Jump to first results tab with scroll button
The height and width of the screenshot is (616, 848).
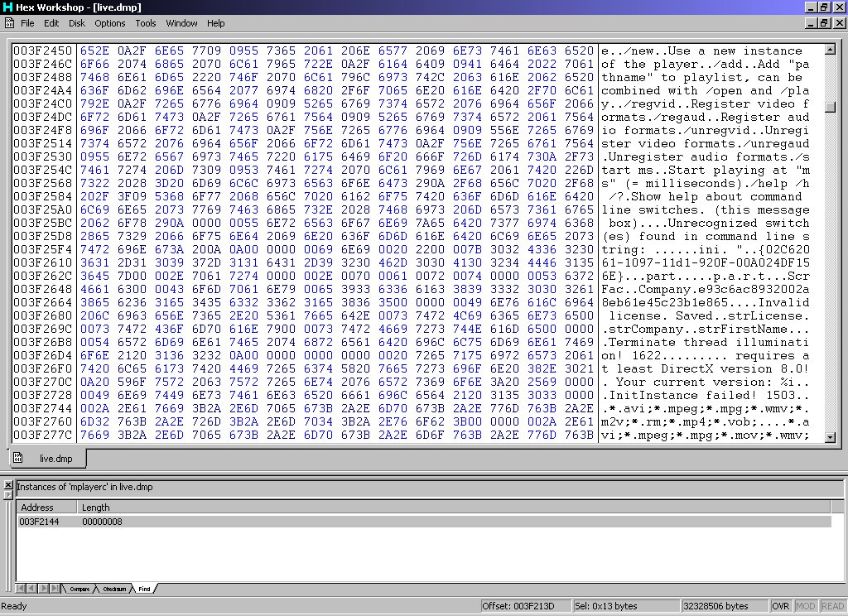point(21,589)
